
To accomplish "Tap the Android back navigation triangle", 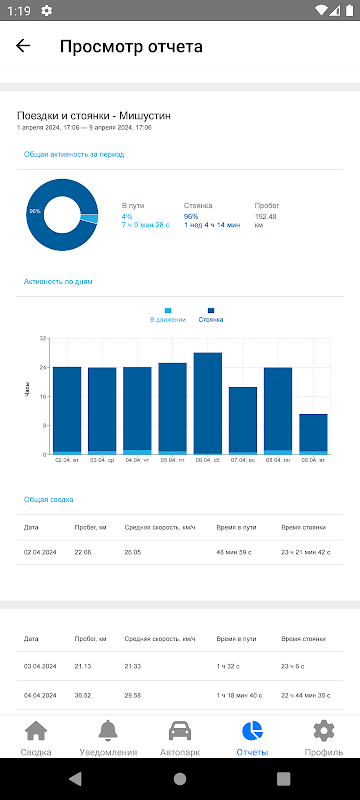I will (75, 779).
